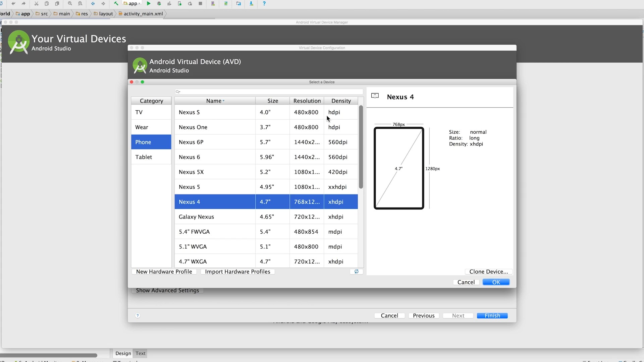Click the Cut scissors icon
Screen dimensions: 644x362
[x=36, y=4]
